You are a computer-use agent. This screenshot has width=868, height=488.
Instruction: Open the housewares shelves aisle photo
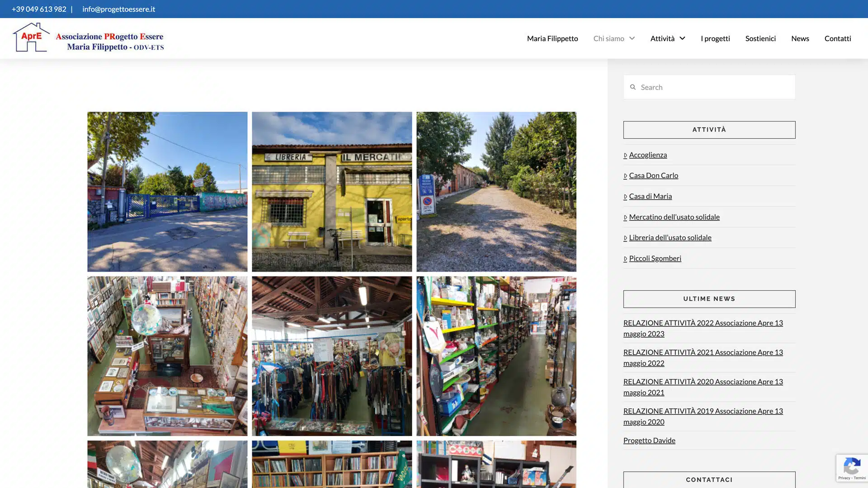[x=496, y=356]
